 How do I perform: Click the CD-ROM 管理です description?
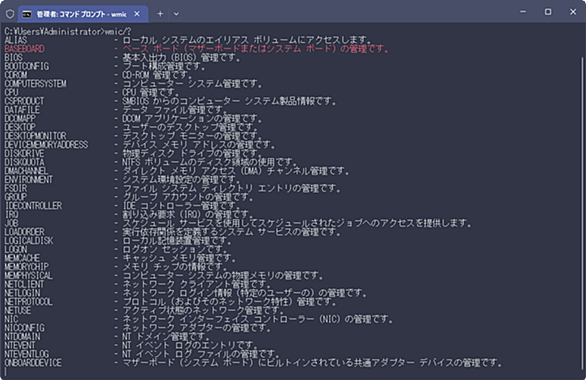(x=157, y=75)
